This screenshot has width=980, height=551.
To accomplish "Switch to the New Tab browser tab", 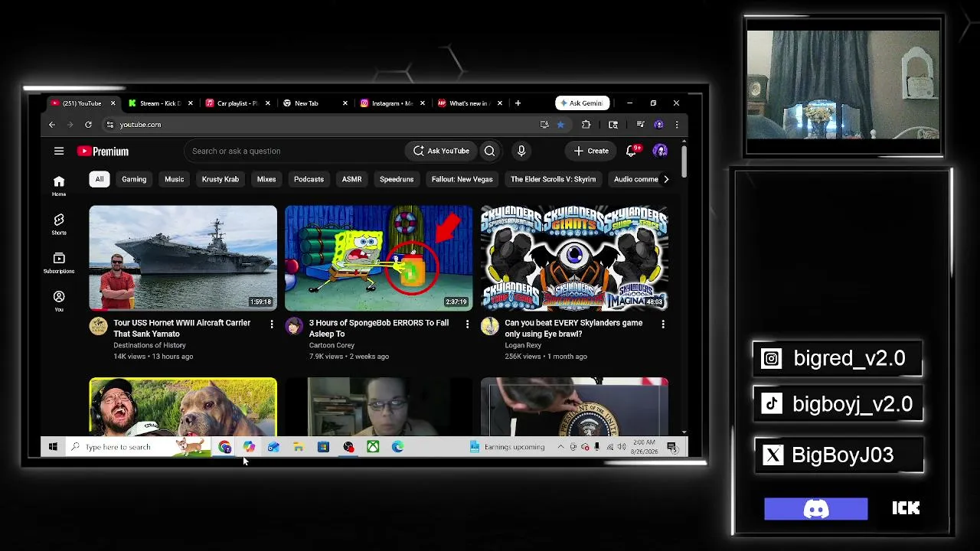I will (315, 103).
